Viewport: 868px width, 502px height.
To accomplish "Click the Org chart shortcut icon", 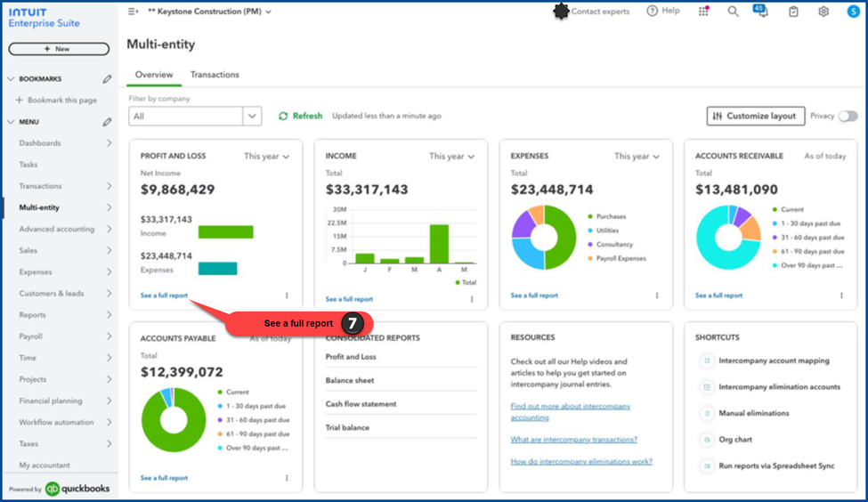I will 707,440.
